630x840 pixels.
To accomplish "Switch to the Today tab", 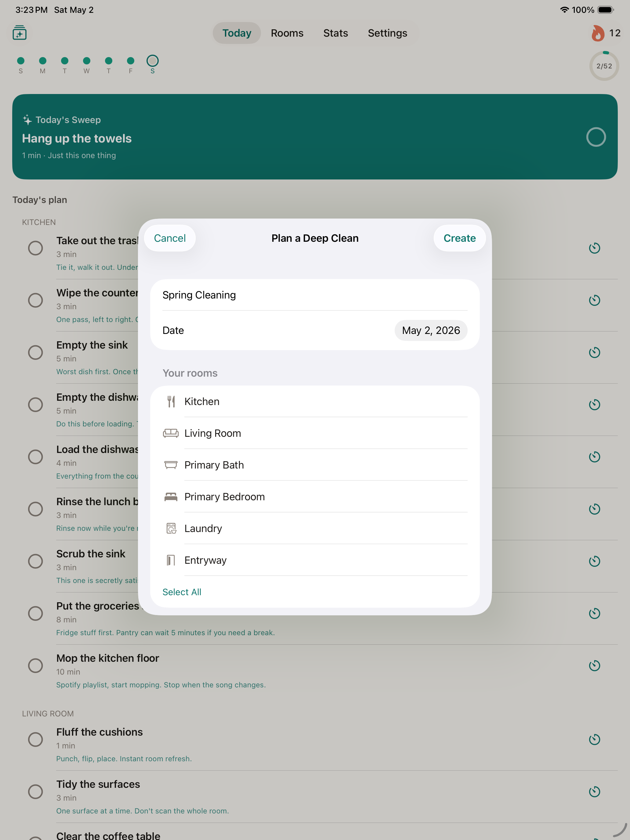I will click(x=237, y=33).
